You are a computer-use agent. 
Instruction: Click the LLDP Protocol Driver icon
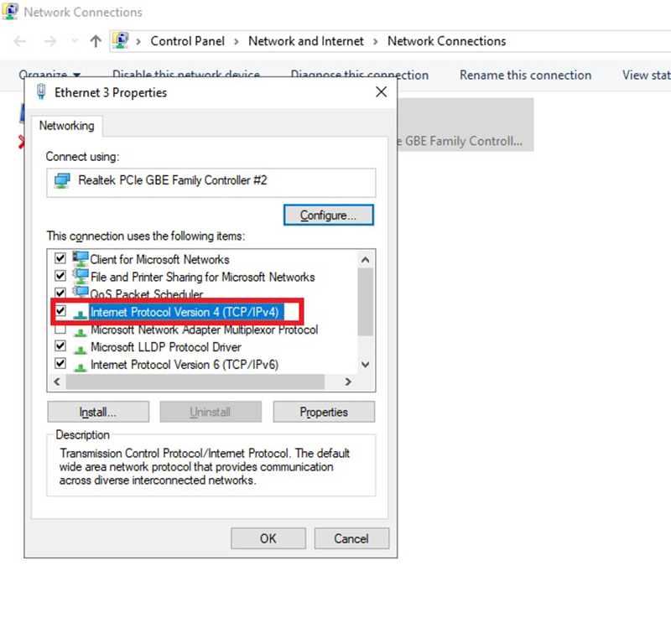pyautogui.click(x=80, y=350)
